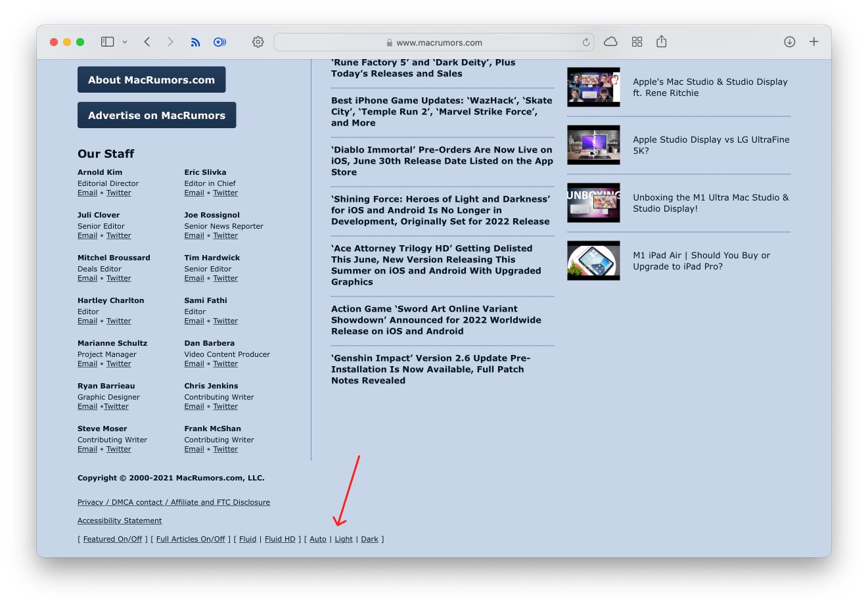Click Mac Studio ft. Rene Ritchie thumbnail

593,87
